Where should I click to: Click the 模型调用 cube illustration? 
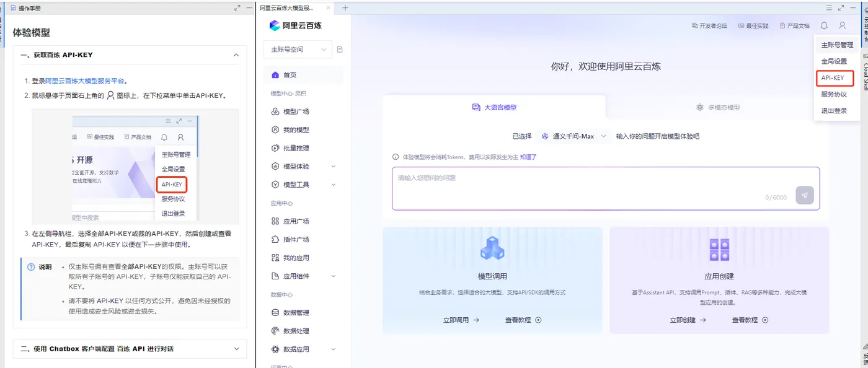click(492, 248)
